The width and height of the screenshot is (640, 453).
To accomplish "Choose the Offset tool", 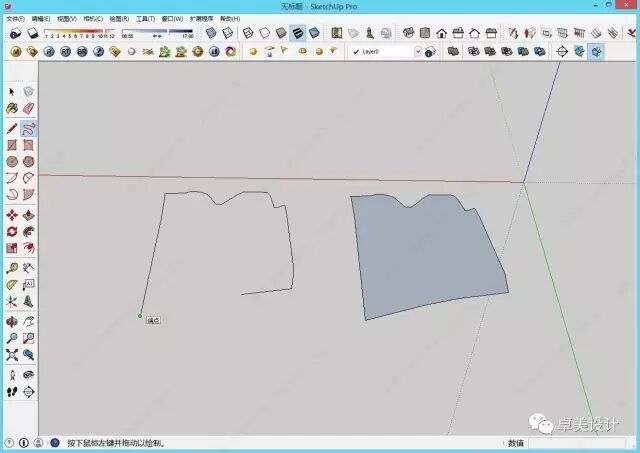I will (x=28, y=248).
